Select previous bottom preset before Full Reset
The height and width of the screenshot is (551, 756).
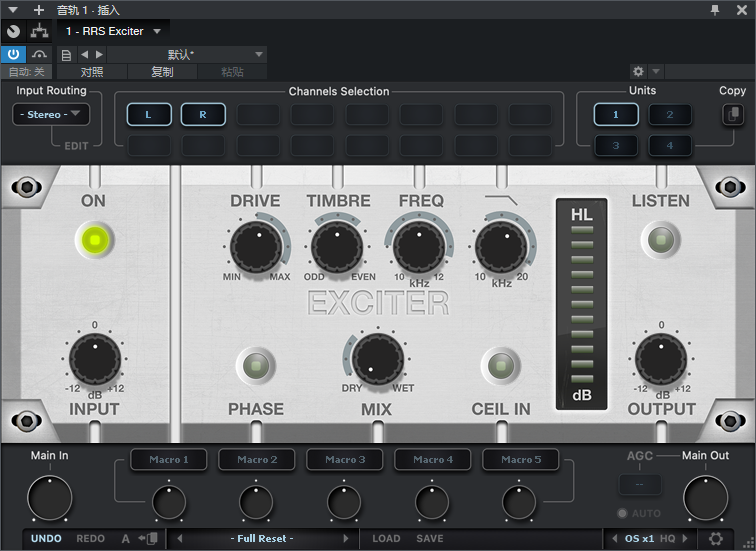point(180,538)
